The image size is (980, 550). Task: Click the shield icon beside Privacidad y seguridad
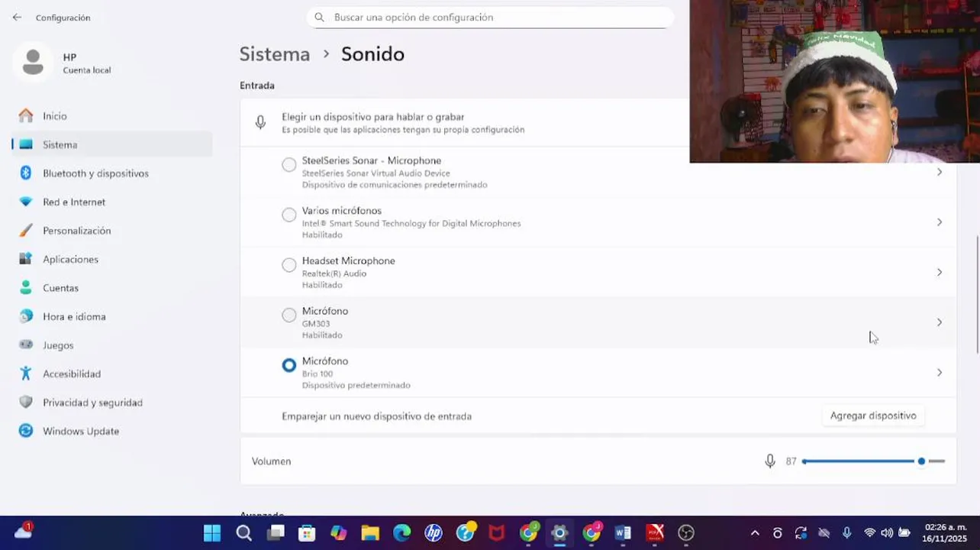pyautogui.click(x=26, y=402)
